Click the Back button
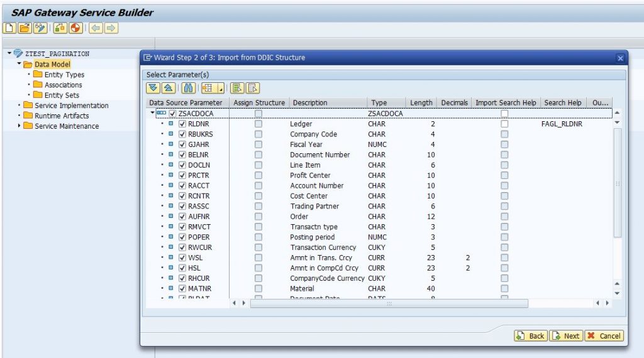644x358 pixels. coord(530,336)
